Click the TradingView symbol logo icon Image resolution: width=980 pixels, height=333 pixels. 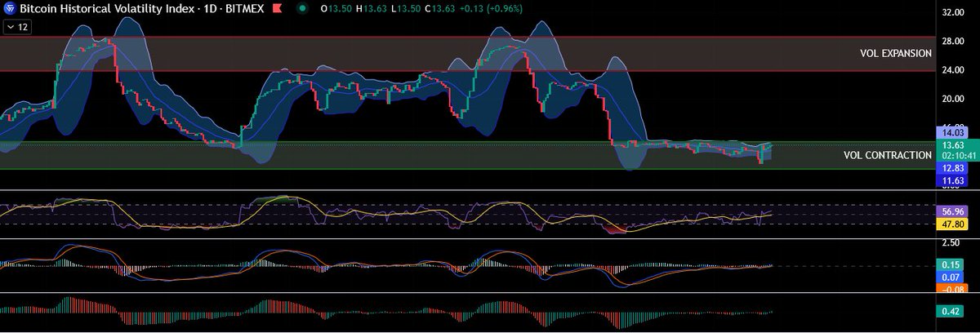[10, 9]
